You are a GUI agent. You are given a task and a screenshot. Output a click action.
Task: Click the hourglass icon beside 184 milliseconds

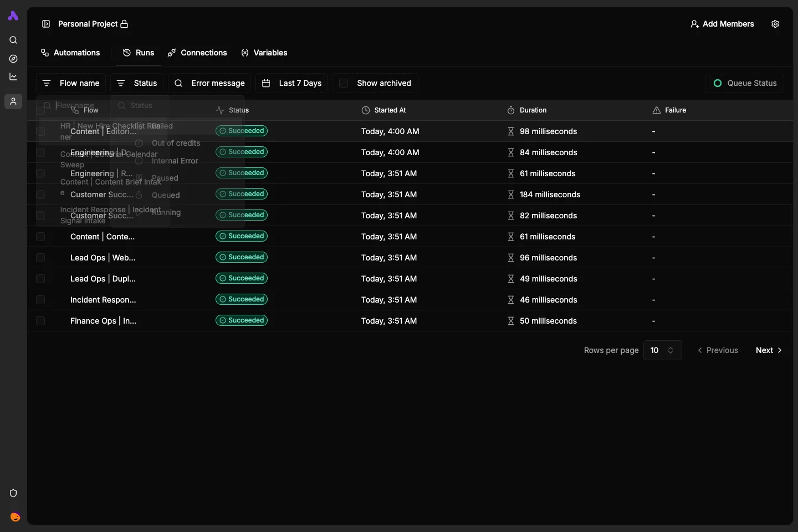[511, 195]
